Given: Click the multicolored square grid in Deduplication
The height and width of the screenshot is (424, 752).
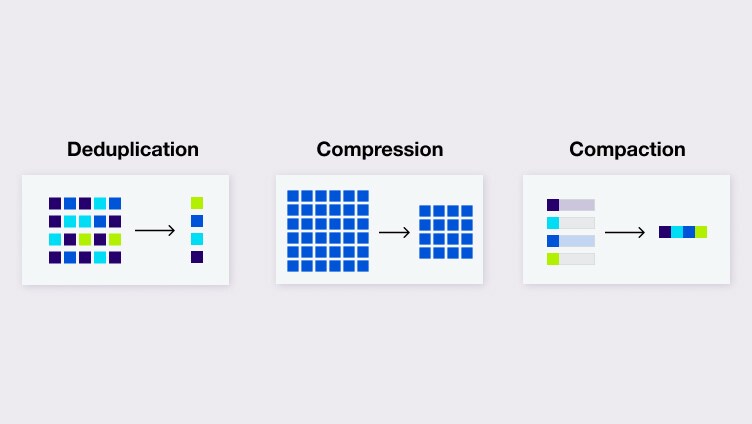Looking at the screenshot, I should click(x=85, y=230).
